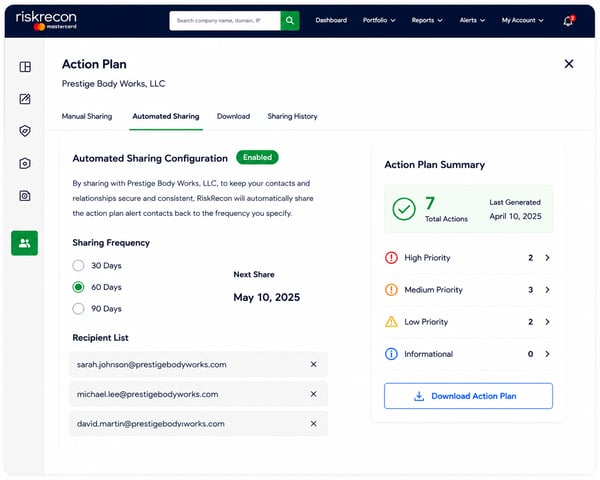The height and width of the screenshot is (480, 600).
Task: Click the Recipient List heading
Action: click(100, 338)
